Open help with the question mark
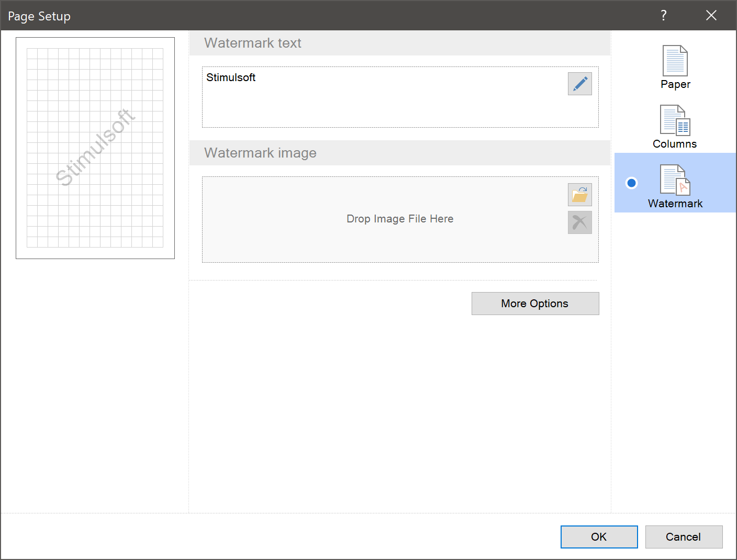 [664, 15]
